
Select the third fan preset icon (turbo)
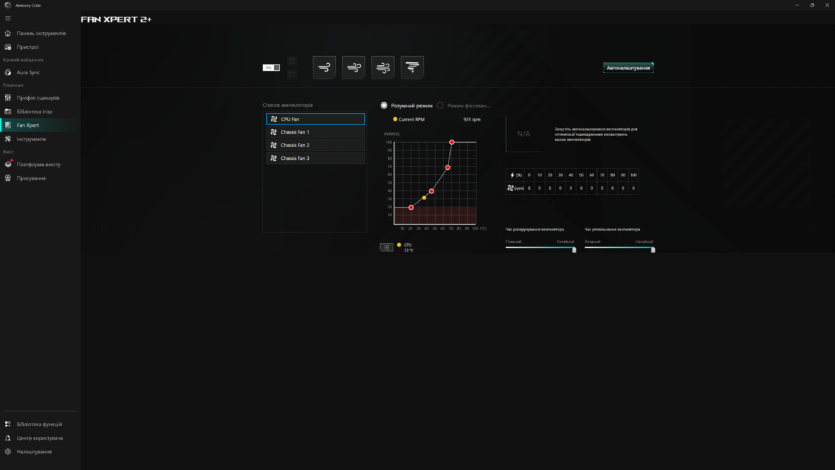click(383, 67)
